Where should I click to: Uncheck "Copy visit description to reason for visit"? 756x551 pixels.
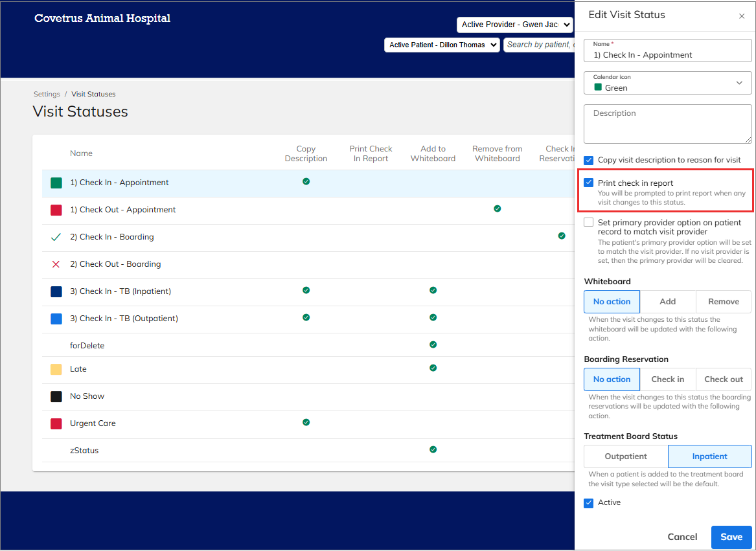click(588, 160)
